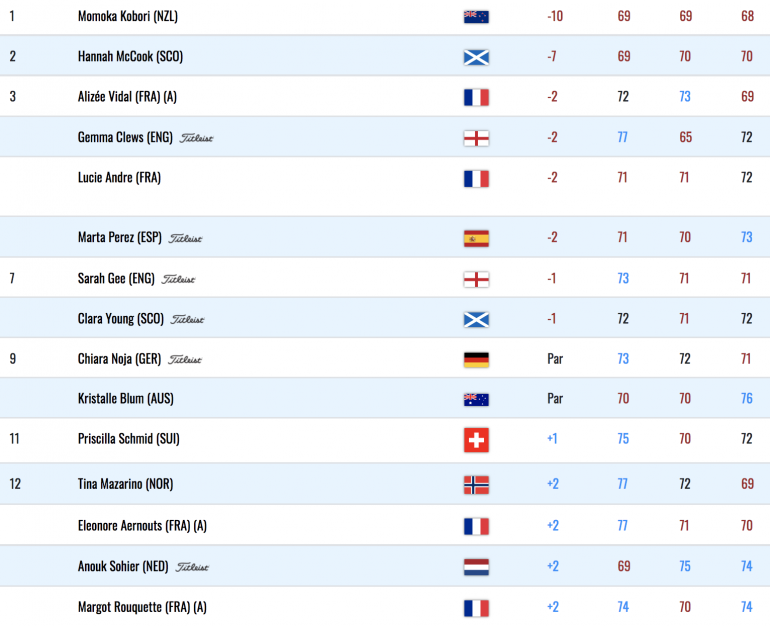Image resolution: width=770 pixels, height=626 pixels.
Task: Click the Switzerland flag for Priscilla Schmid
Action: [x=476, y=440]
